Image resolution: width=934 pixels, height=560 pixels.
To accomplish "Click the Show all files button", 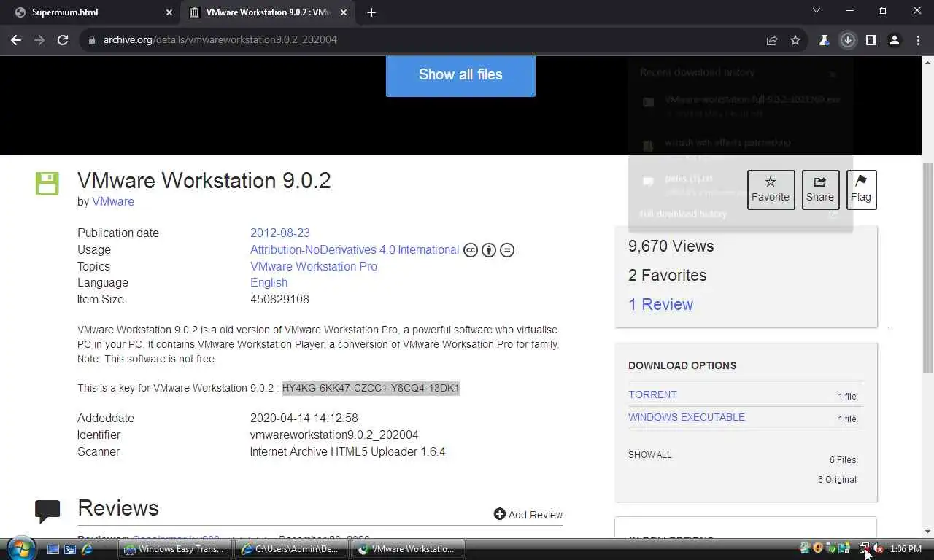I will (460, 74).
